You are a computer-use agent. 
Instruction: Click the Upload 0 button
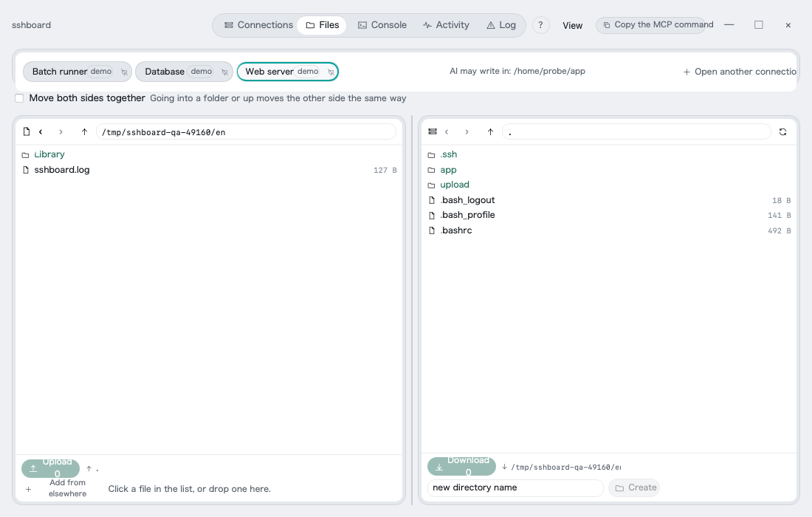(50, 468)
